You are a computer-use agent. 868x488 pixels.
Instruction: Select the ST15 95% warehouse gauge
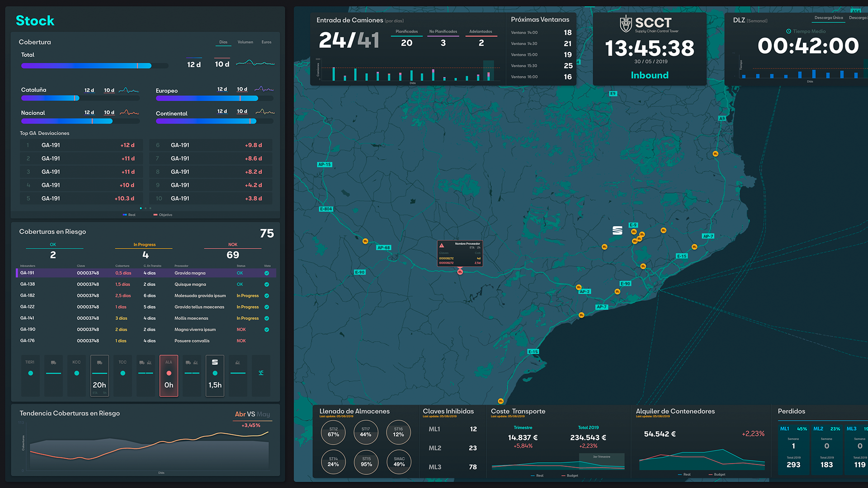click(366, 462)
